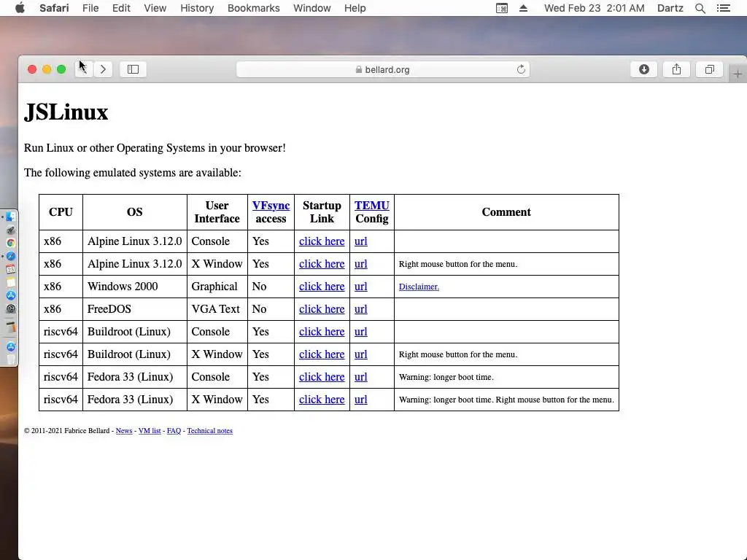Click the Dartz user name in menu bar
Image resolution: width=747 pixels, height=560 pixels.
click(x=670, y=8)
